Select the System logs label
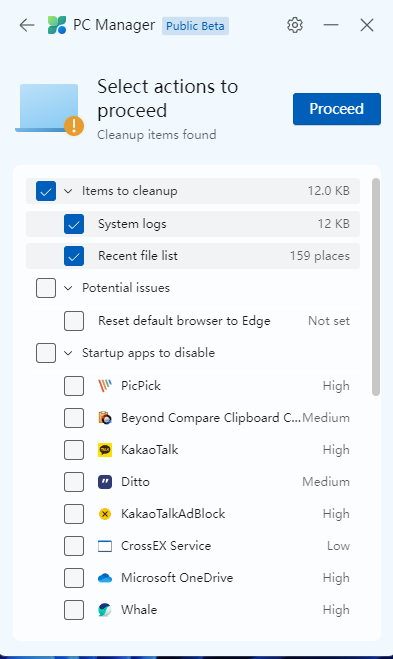Viewport: 393px width, 659px height. click(x=132, y=224)
